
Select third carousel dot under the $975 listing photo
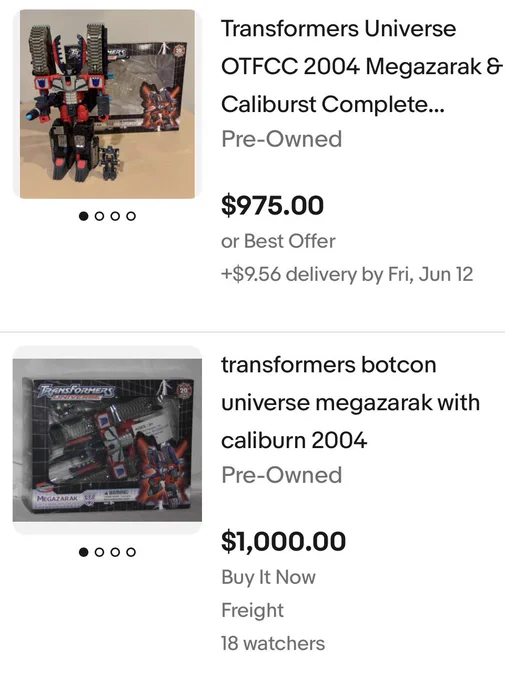tap(115, 216)
